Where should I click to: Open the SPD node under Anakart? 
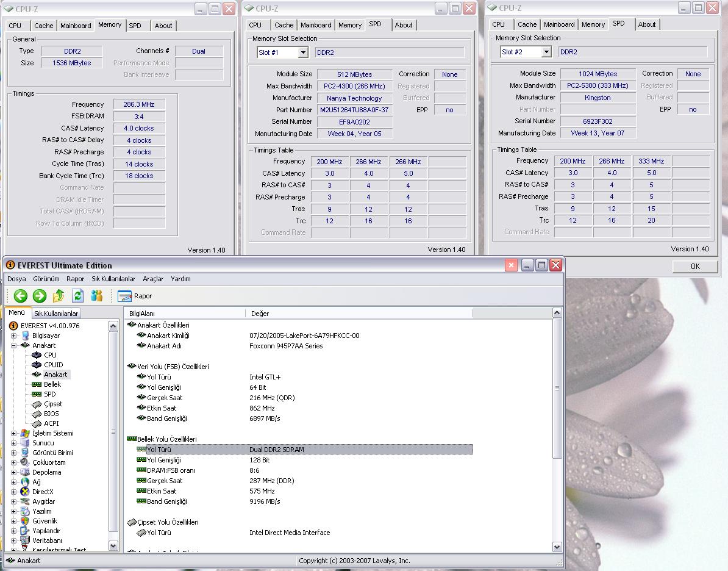pos(49,394)
